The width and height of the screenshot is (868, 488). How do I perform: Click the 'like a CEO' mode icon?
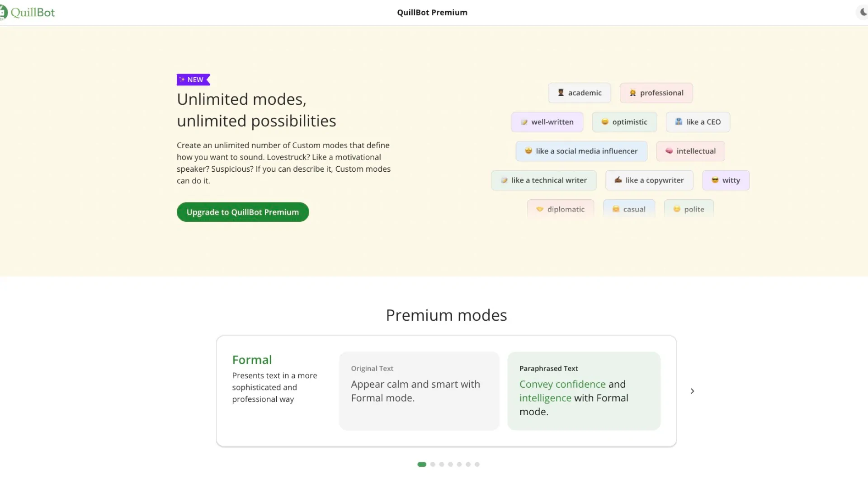(x=679, y=122)
